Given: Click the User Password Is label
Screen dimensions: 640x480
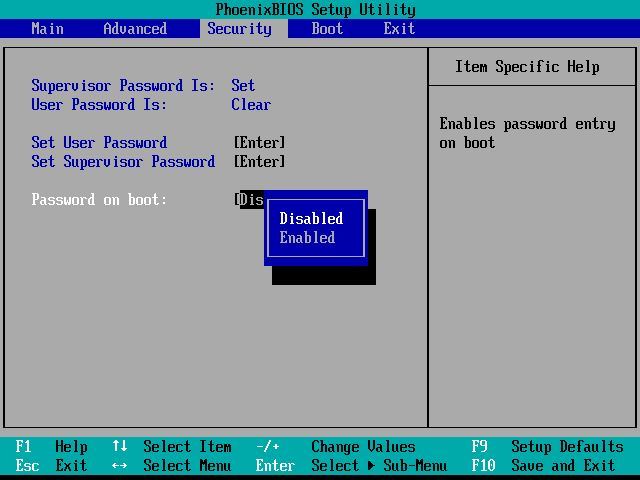Looking at the screenshot, I should pos(99,104).
